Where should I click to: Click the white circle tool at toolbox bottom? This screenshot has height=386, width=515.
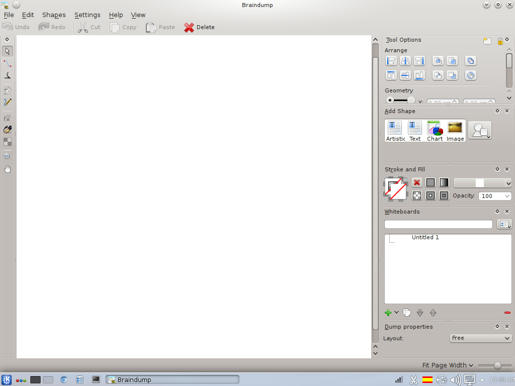pyautogui.click(x=7, y=170)
